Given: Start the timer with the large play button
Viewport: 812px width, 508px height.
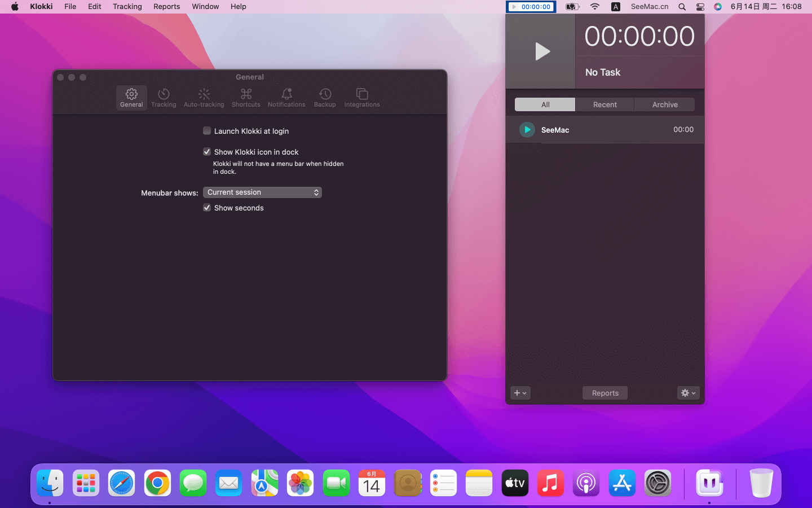Looking at the screenshot, I should 541,51.
